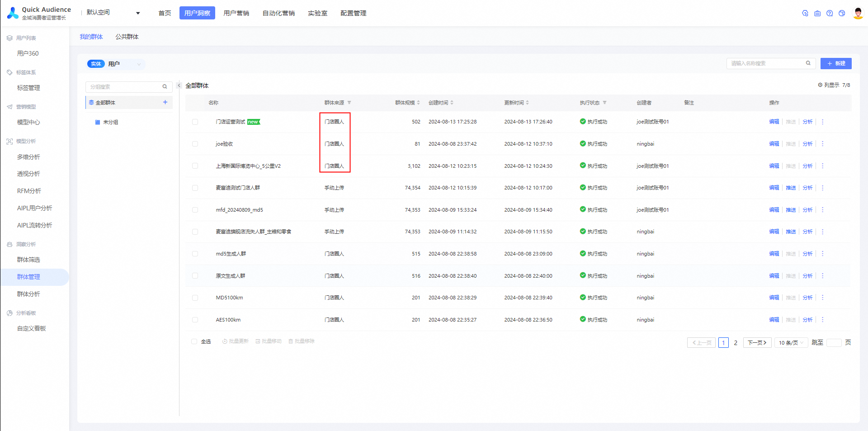Add a new group with plus icon

point(165,102)
